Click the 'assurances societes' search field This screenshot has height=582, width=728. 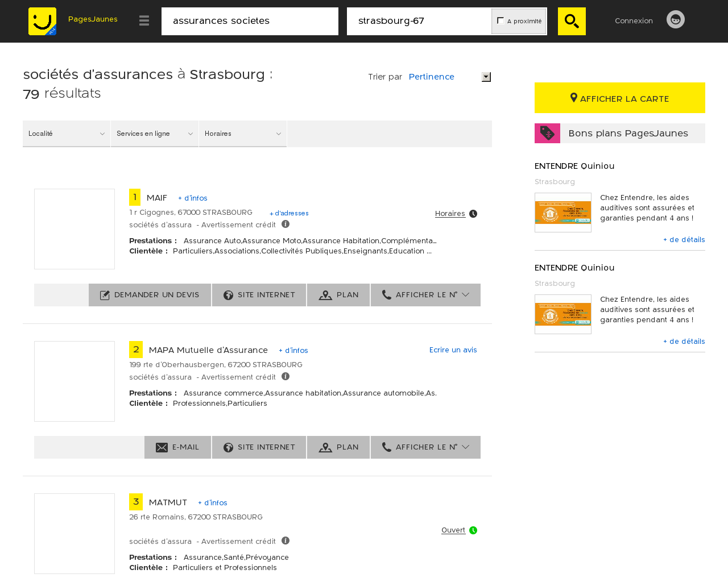250,21
